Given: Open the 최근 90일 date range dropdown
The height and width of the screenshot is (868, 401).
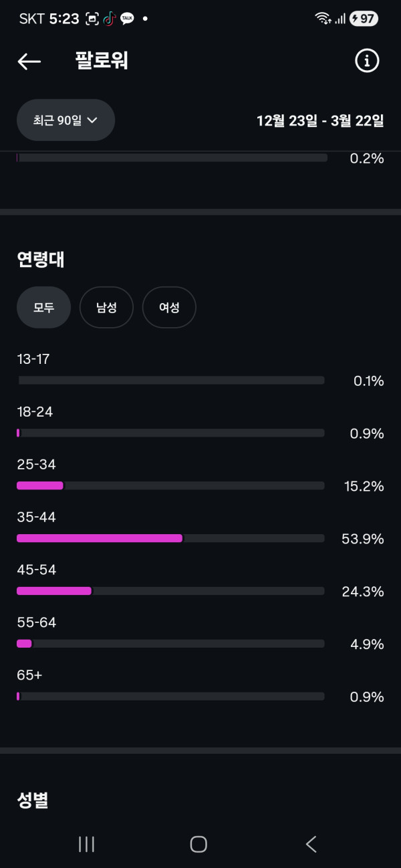Looking at the screenshot, I should tap(65, 120).
